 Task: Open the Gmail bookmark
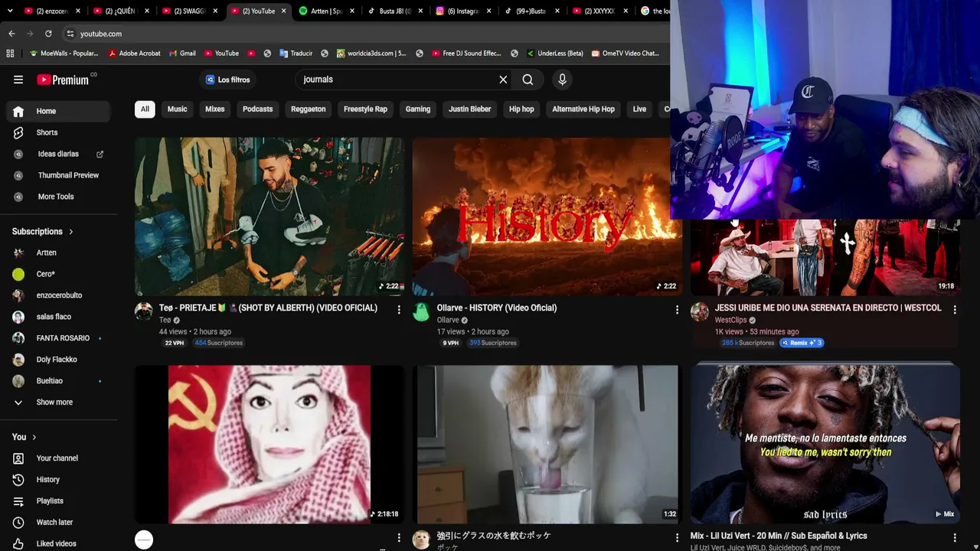[x=182, y=54]
